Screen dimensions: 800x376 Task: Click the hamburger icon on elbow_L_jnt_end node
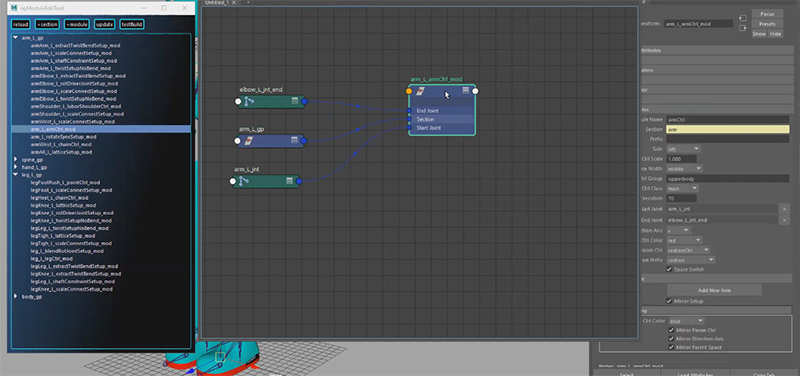[x=294, y=101]
